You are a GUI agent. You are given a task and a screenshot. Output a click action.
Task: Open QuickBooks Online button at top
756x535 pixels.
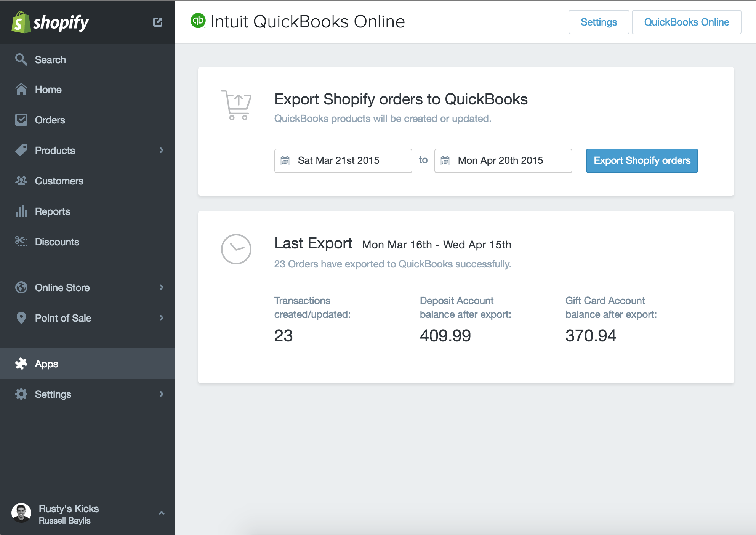(686, 22)
